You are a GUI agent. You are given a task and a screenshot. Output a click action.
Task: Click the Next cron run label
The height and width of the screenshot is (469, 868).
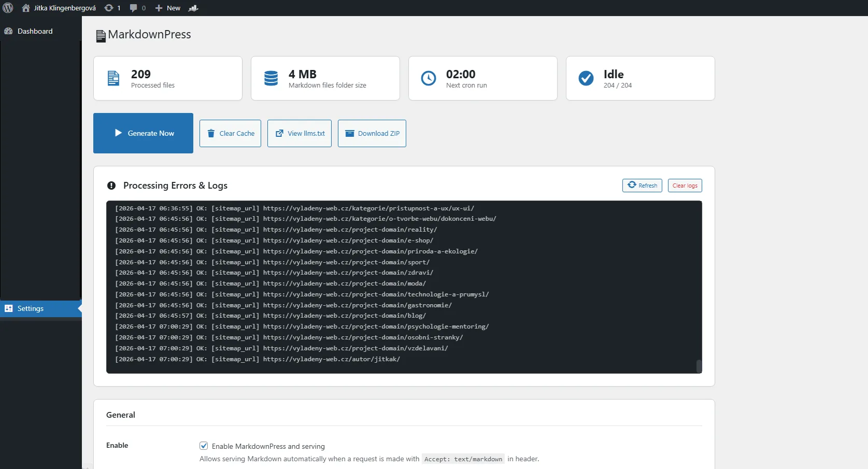tap(466, 86)
